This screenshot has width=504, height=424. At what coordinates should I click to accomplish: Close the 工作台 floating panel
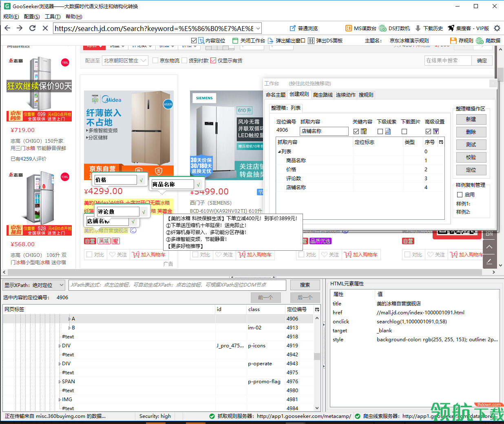[493, 83]
